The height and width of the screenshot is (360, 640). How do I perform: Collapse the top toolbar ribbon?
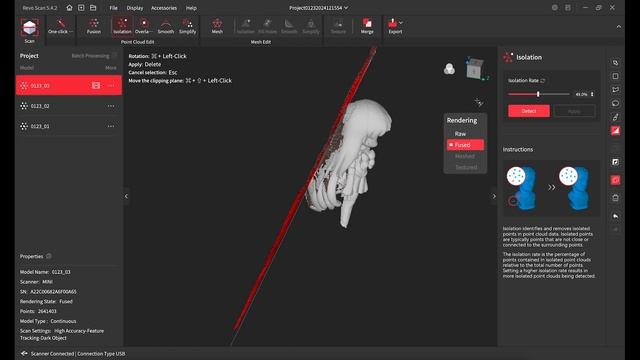(619, 27)
